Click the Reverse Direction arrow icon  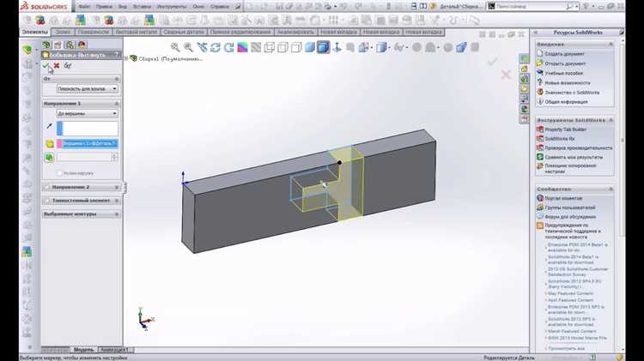pos(49,126)
